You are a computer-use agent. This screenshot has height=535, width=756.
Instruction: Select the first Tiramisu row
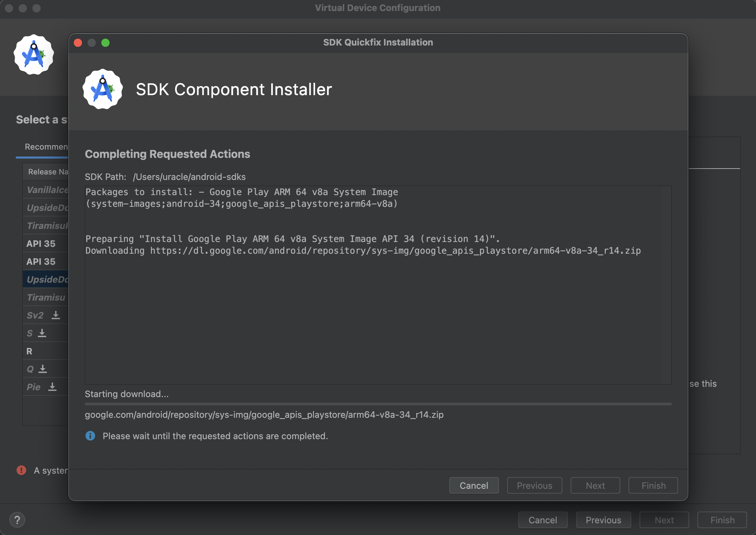coord(45,225)
